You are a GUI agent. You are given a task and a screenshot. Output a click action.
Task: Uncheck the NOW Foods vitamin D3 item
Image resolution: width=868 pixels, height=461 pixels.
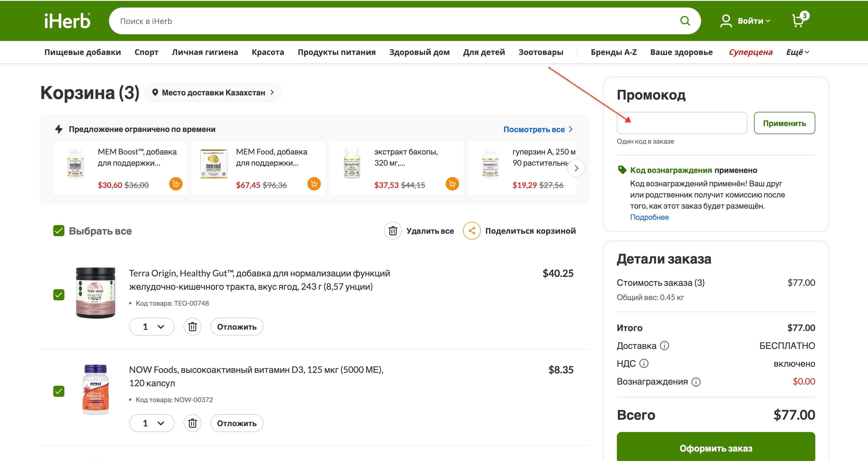coord(59,391)
